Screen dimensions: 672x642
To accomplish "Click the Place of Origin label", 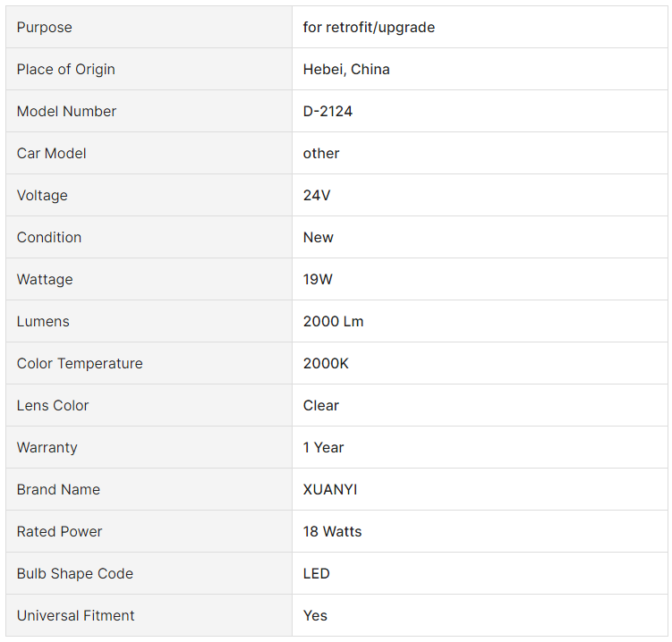I will [65, 70].
